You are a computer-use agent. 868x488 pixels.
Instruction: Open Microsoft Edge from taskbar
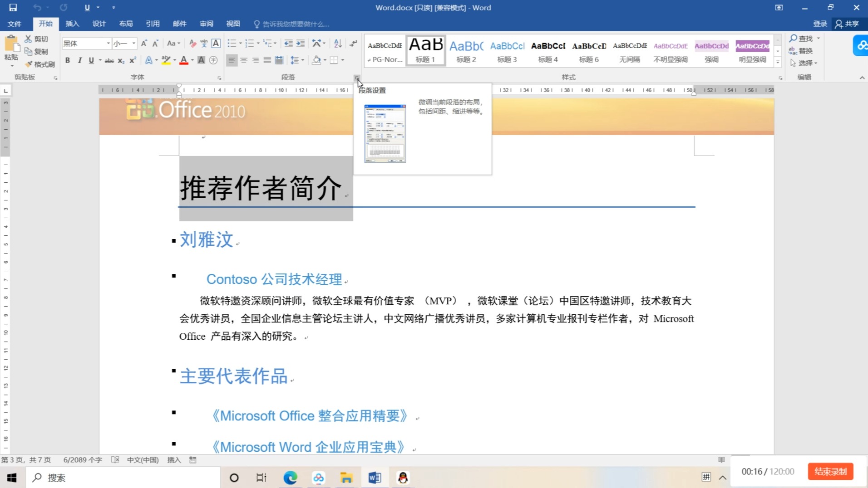point(290,478)
